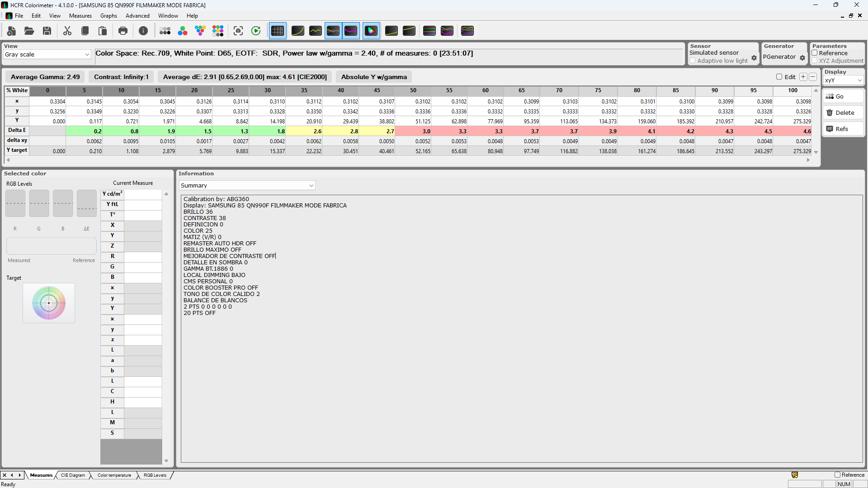Open Sensor settings gear
Image resolution: width=868 pixels, height=488 pixels.
754,58
